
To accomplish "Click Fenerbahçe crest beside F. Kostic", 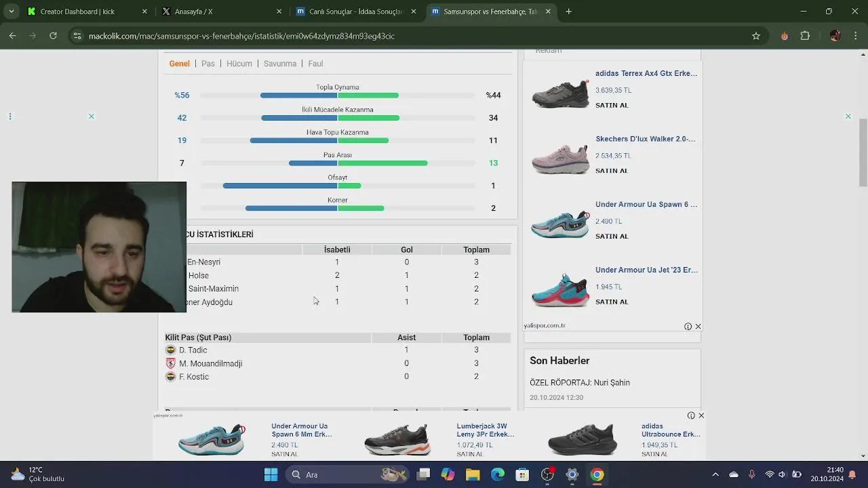I will (x=170, y=377).
